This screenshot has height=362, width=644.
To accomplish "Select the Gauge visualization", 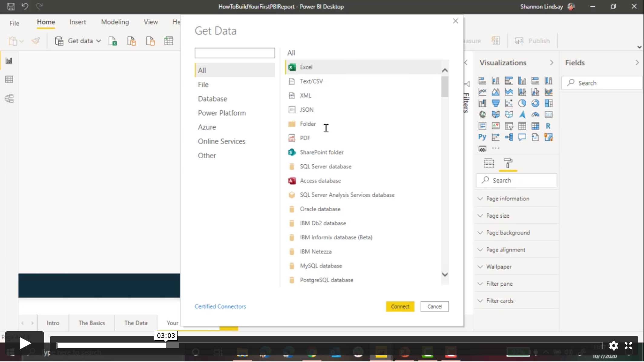I will [535, 114].
